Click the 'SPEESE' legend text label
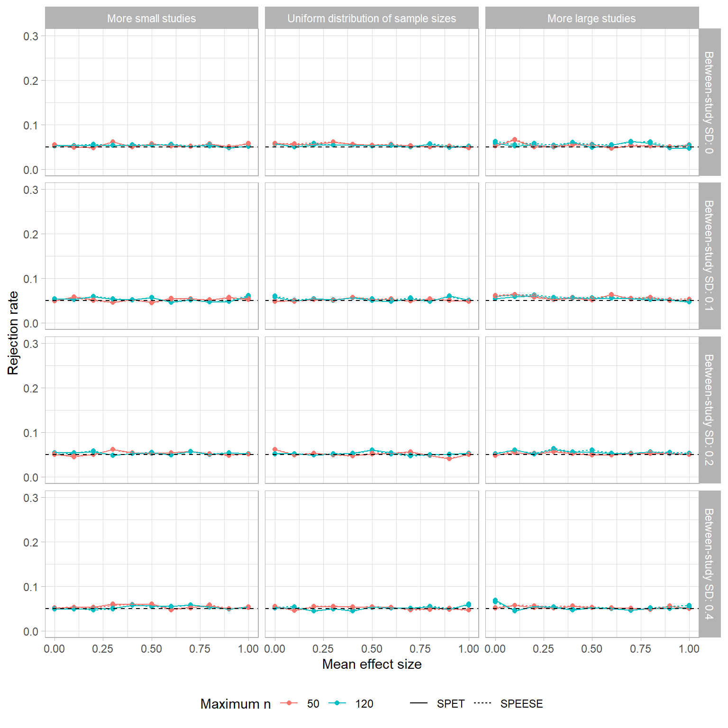 [521, 704]
